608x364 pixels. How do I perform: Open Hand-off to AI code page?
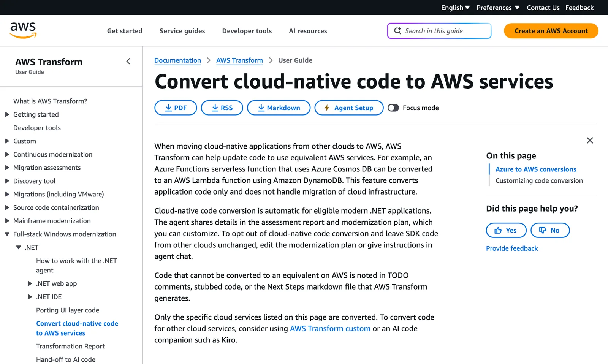66,359
